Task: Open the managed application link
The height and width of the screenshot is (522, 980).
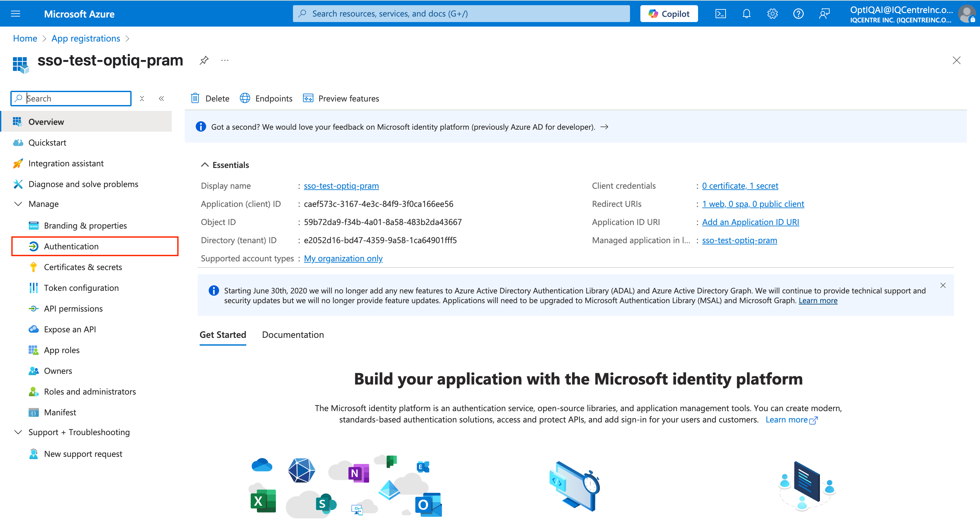Action: 740,241
